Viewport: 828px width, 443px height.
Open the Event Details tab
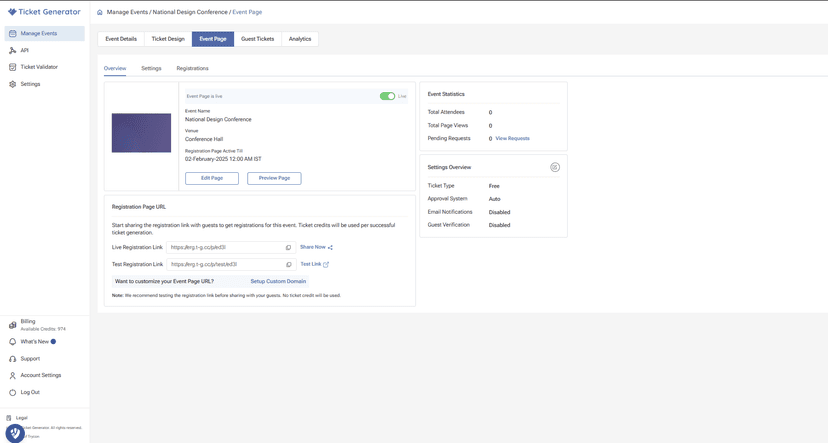click(121, 39)
